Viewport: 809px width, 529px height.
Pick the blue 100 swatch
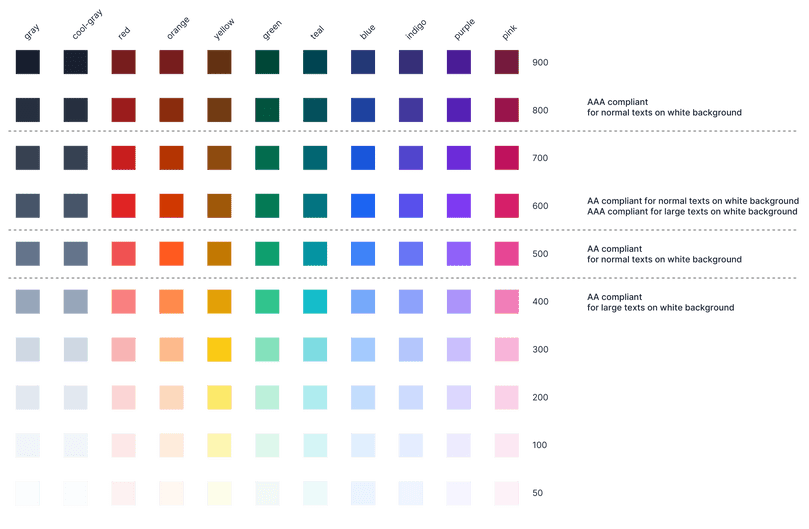[x=363, y=445]
